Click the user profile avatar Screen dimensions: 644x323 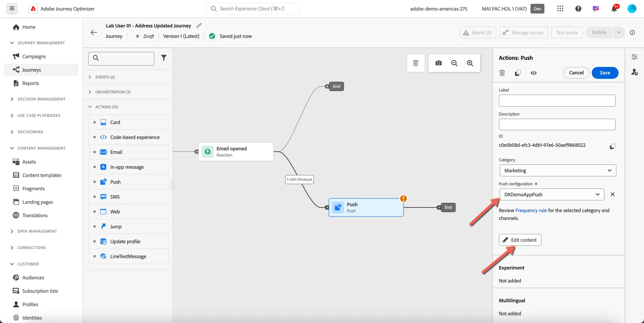(x=632, y=9)
